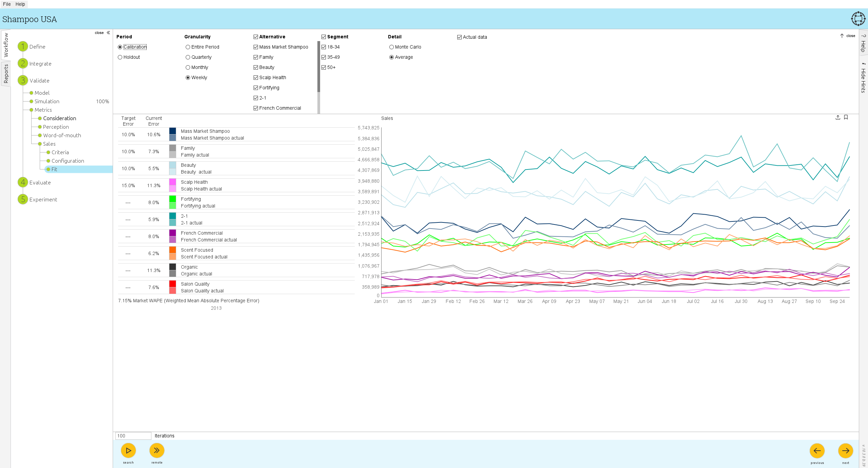This screenshot has width=868, height=468.
Task: Uncheck the Actual data checkbox
Action: click(459, 37)
